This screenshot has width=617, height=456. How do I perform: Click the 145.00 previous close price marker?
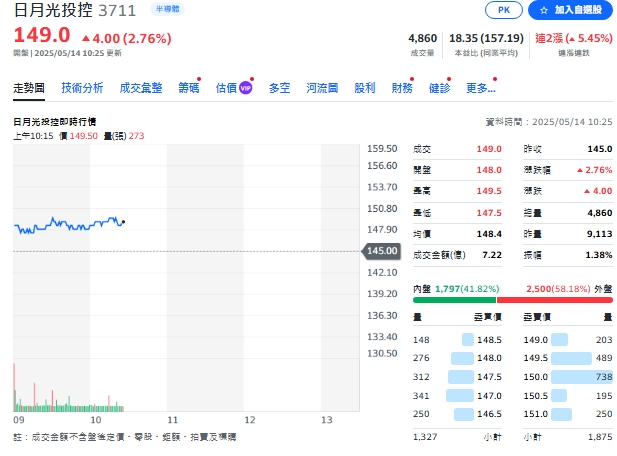pos(381,251)
